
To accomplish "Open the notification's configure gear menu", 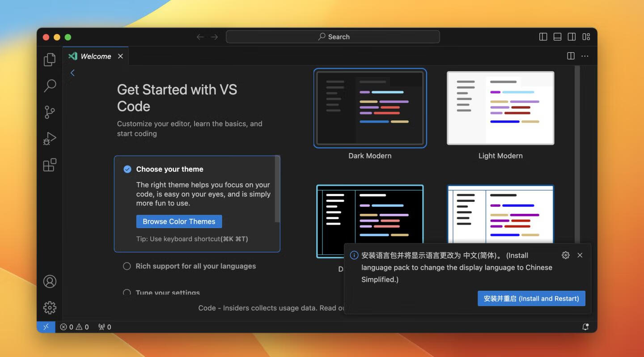I will pos(566,255).
